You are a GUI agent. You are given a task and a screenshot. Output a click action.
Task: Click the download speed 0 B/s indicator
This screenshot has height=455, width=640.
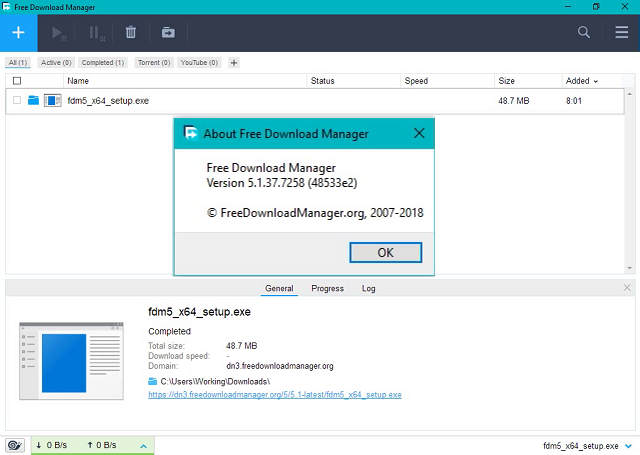point(51,445)
